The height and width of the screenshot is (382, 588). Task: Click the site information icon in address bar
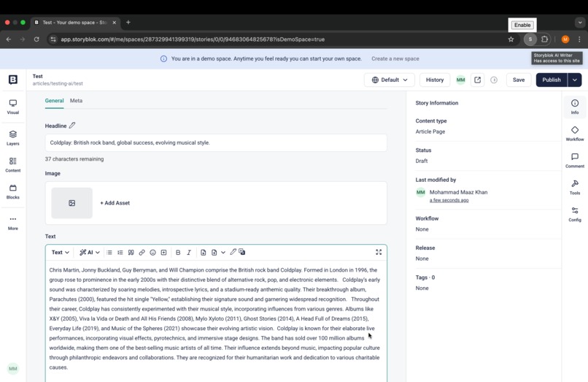click(x=53, y=39)
